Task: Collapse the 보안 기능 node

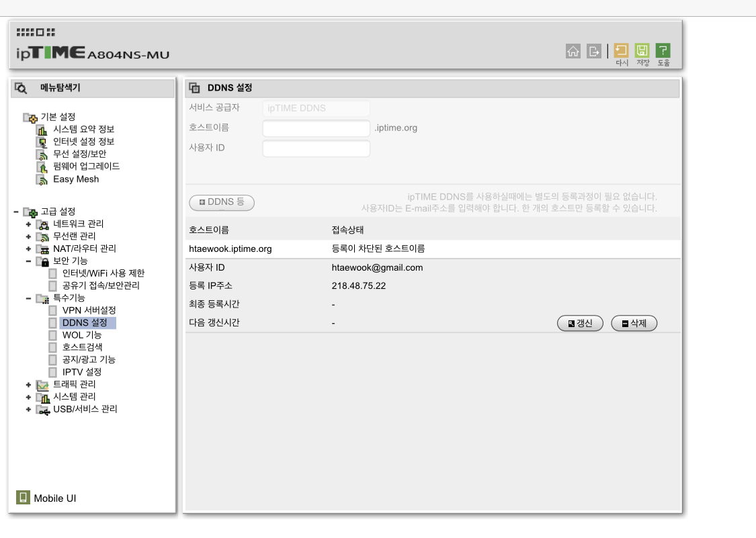Action: tap(28, 261)
